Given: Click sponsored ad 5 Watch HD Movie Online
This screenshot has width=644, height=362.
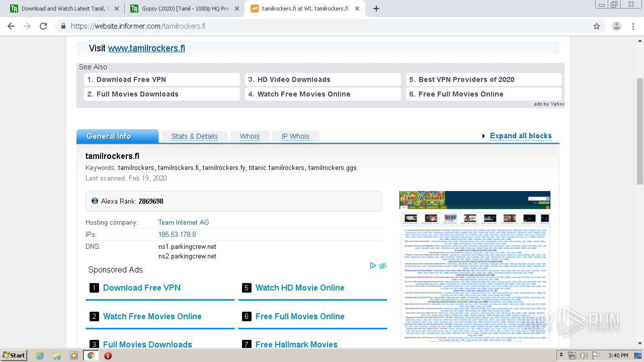Looking at the screenshot, I should (x=300, y=288).
